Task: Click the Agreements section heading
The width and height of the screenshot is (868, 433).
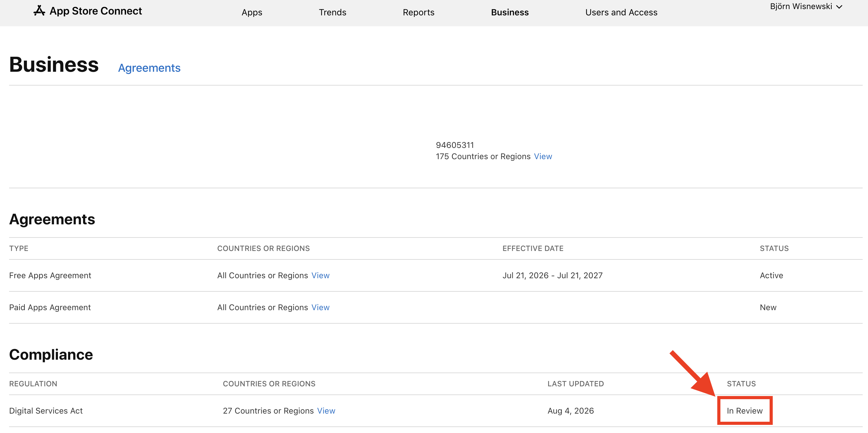Action: coord(52,219)
